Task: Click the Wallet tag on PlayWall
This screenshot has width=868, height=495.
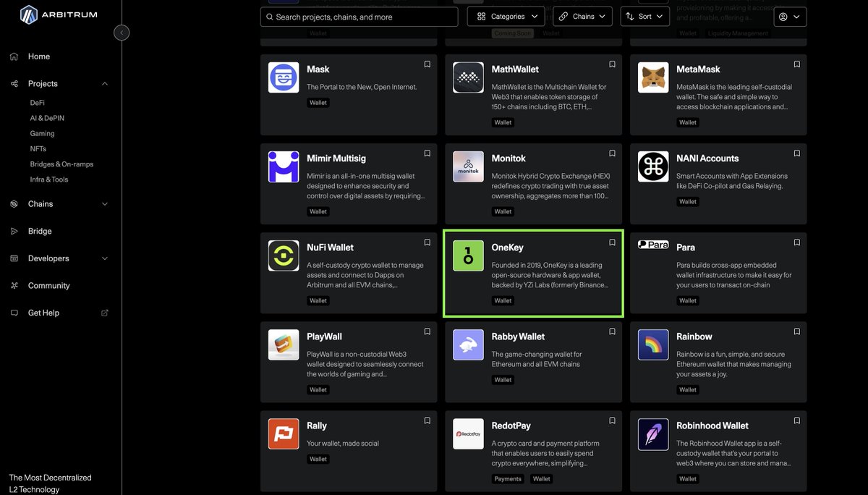Action: click(318, 389)
